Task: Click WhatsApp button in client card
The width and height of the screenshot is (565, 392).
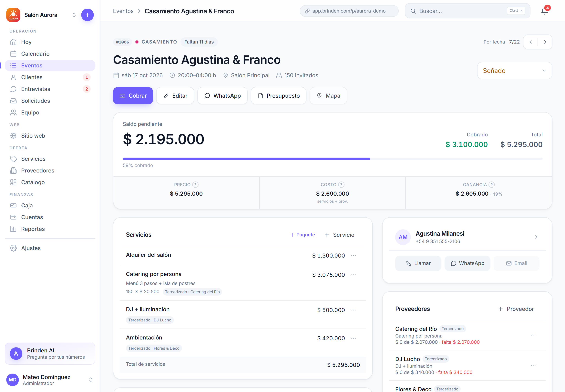Action: click(467, 263)
